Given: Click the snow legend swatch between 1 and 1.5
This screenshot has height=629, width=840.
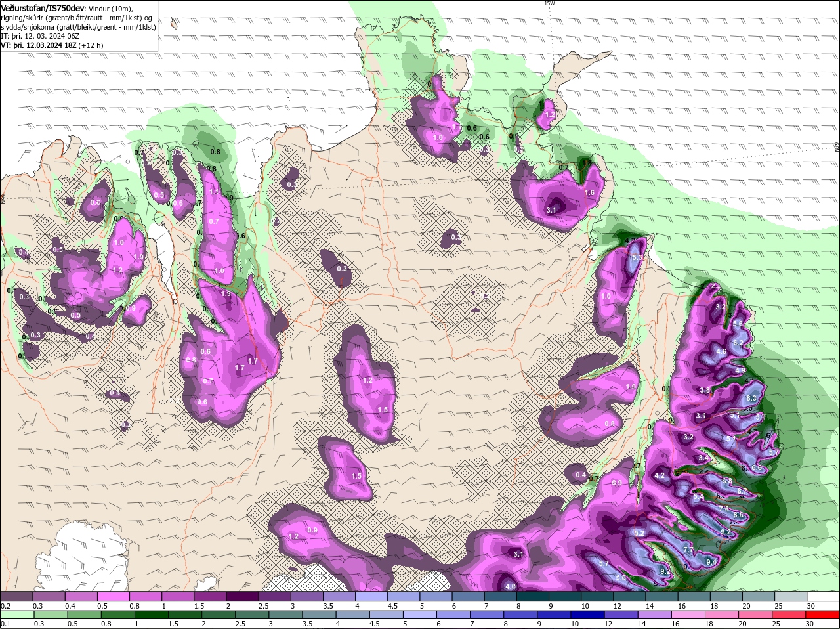Looking at the screenshot, I should pos(179,596).
